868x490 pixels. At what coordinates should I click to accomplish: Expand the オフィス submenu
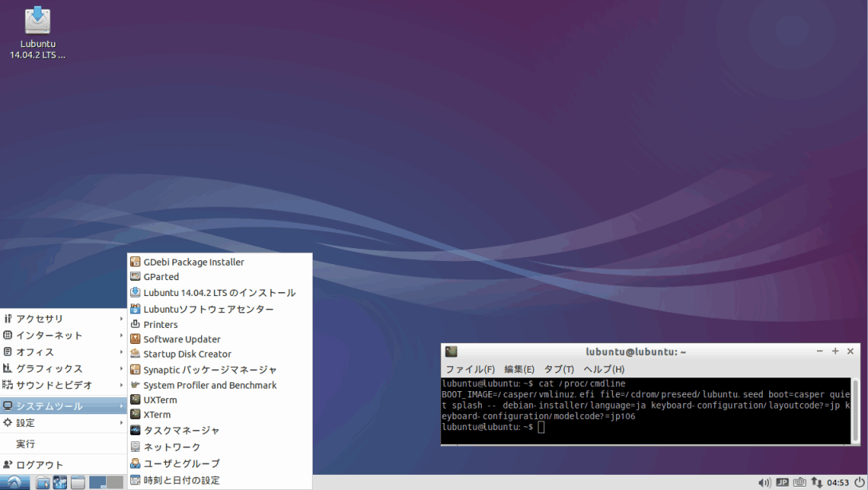click(64, 352)
